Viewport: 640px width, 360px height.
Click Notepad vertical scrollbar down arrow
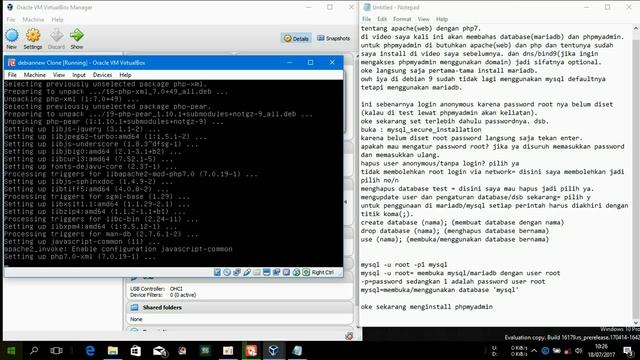636,322
